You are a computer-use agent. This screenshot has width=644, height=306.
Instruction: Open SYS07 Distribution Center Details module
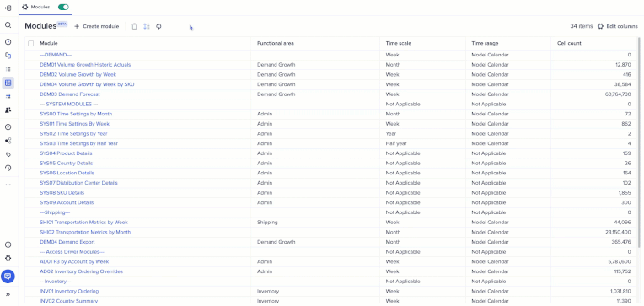click(79, 183)
